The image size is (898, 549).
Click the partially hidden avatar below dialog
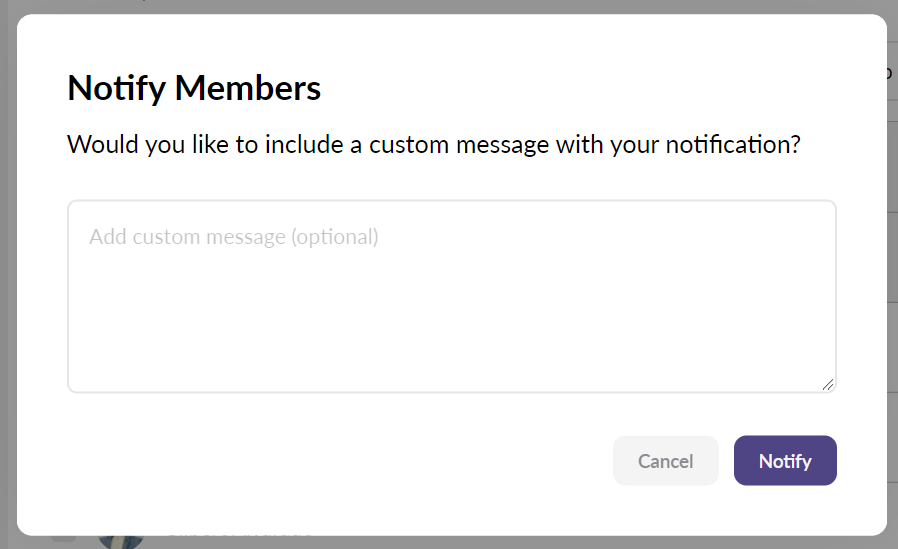(x=120, y=541)
